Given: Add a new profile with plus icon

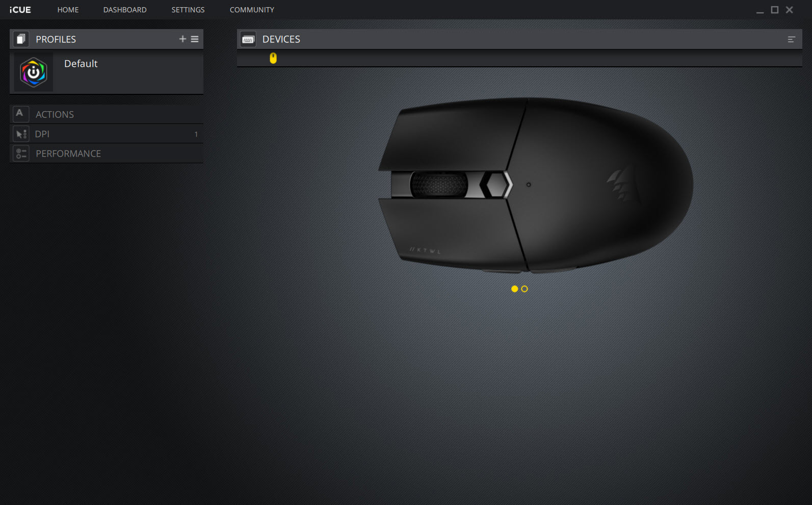Looking at the screenshot, I should click(182, 39).
